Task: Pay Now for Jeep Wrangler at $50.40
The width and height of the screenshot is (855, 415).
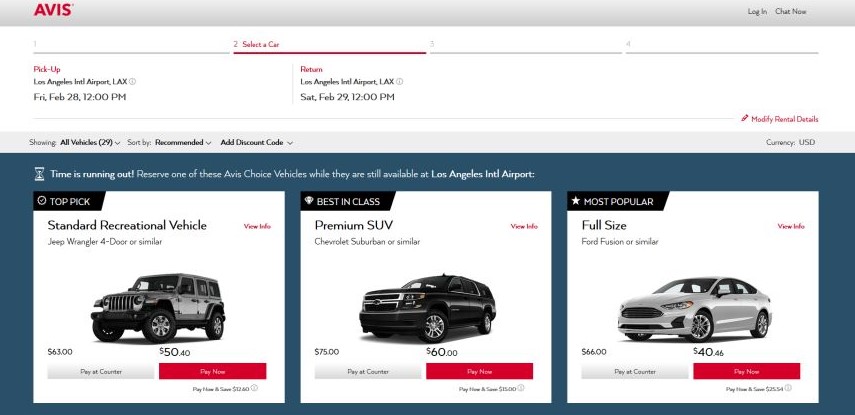Action: tap(213, 371)
